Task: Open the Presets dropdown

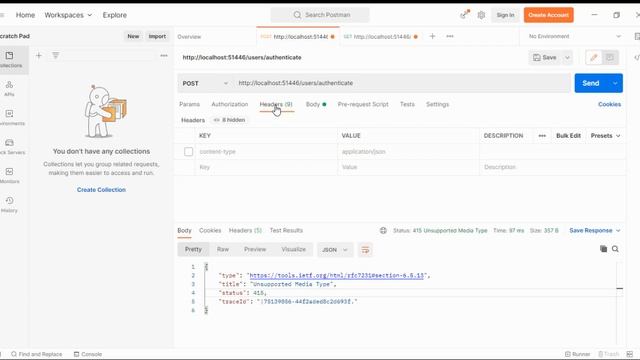Action: (x=605, y=136)
